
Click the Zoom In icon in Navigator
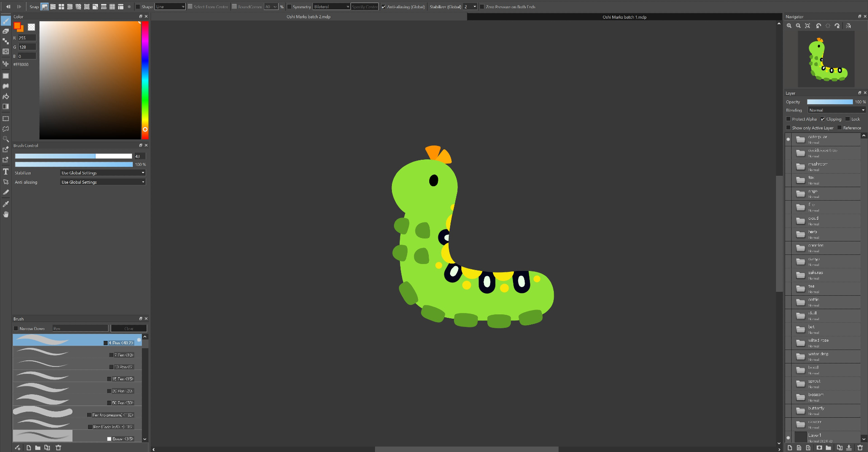click(x=789, y=26)
